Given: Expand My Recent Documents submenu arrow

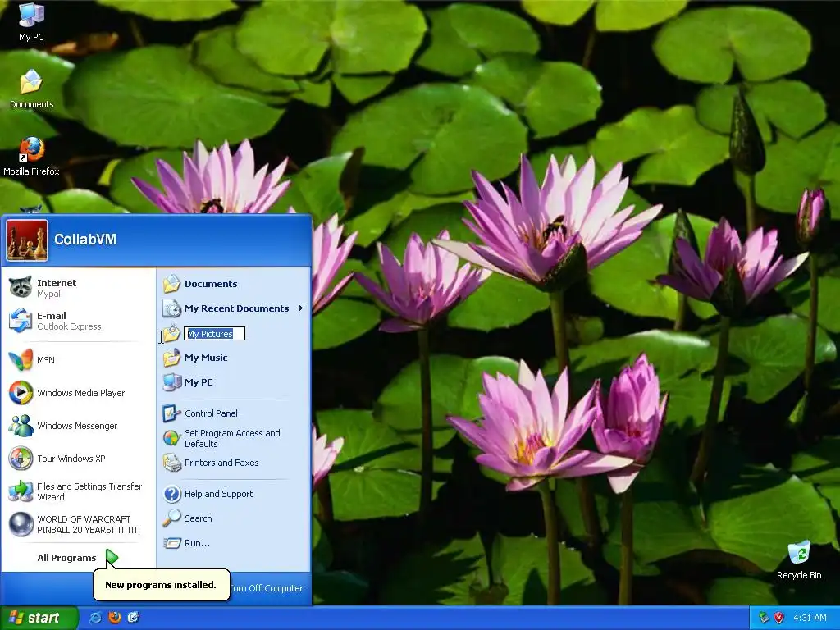Looking at the screenshot, I should pos(301,308).
